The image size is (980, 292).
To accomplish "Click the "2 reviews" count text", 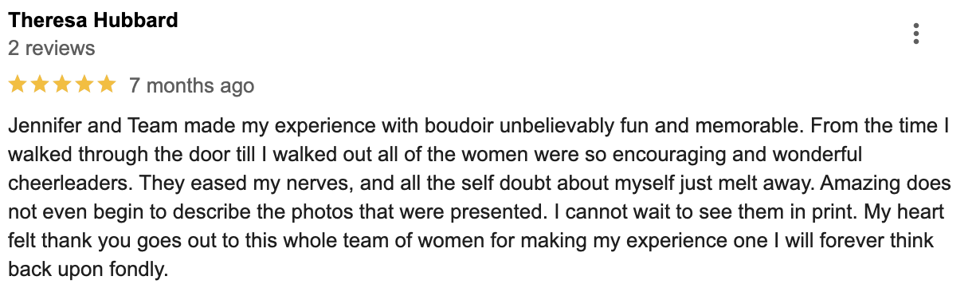I will click(51, 49).
